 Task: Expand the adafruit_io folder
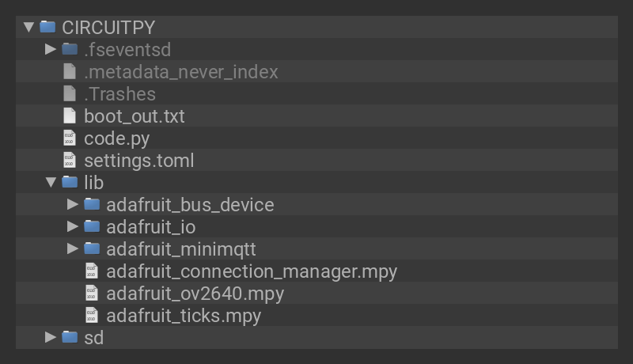tap(73, 226)
